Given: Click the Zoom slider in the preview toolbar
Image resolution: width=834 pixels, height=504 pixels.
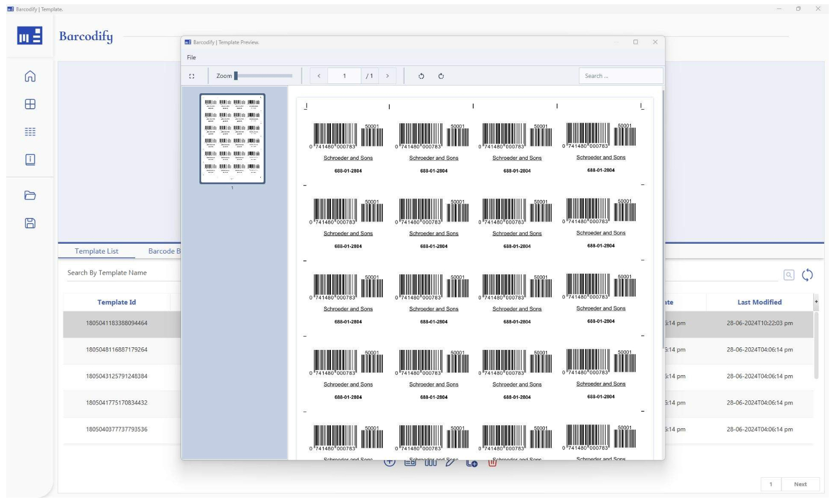Looking at the screenshot, I should [x=263, y=76].
